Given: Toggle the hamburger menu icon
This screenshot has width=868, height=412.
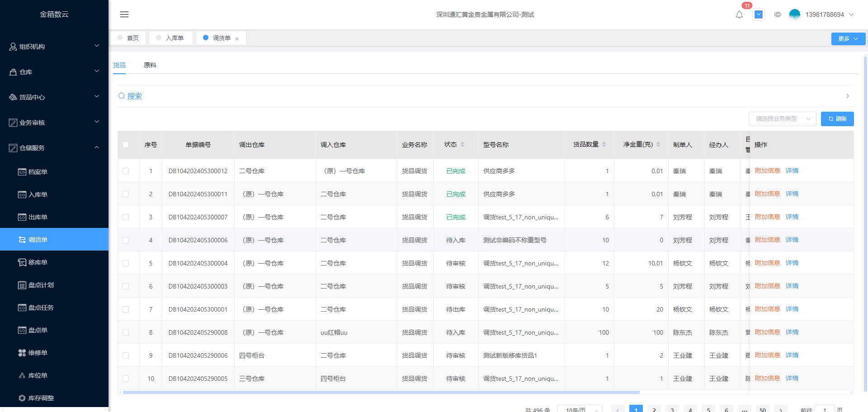Looking at the screenshot, I should pos(124,14).
